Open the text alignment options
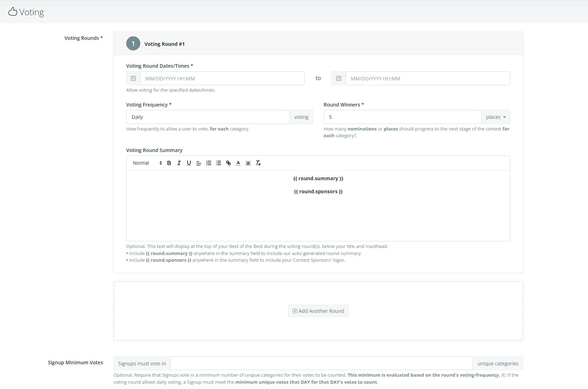 [199, 163]
